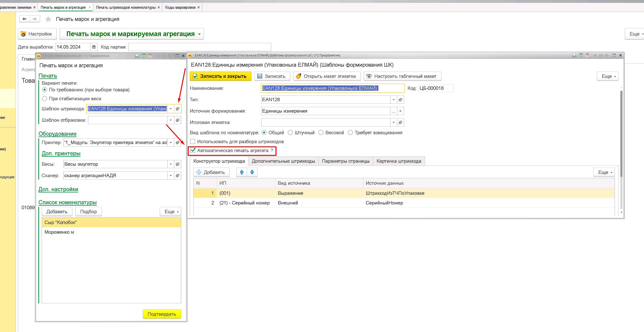The height and width of the screenshot is (332, 644).
Task: Expand the Итоговая этикетка dropdown
Action: pyautogui.click(x=394, y=122)
